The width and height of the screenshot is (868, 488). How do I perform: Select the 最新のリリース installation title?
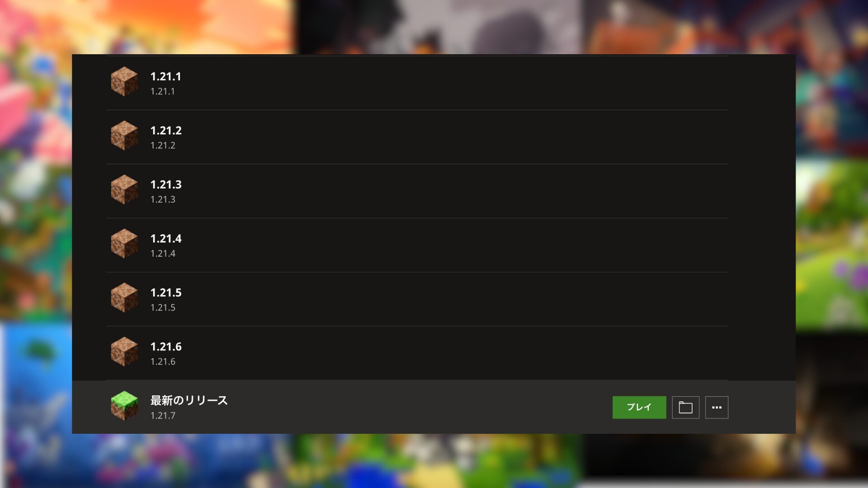click(189, 400)
